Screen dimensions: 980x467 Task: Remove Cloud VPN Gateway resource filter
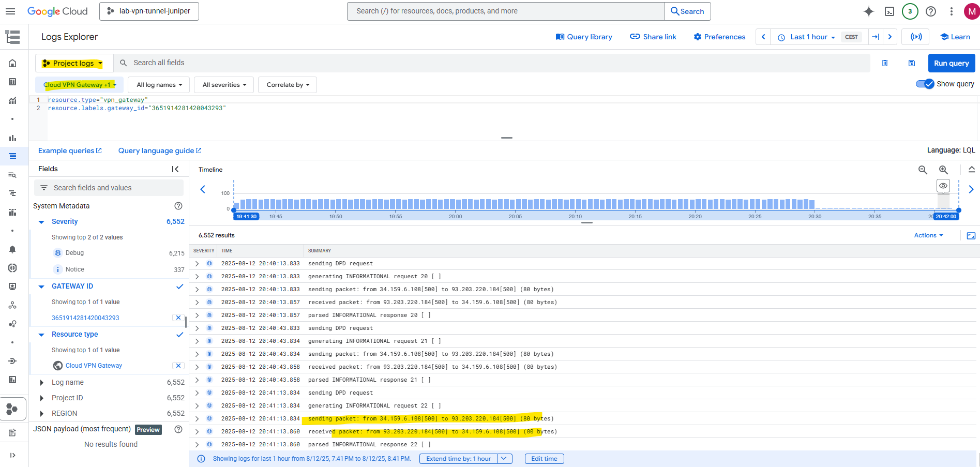[x=178, y=366]
